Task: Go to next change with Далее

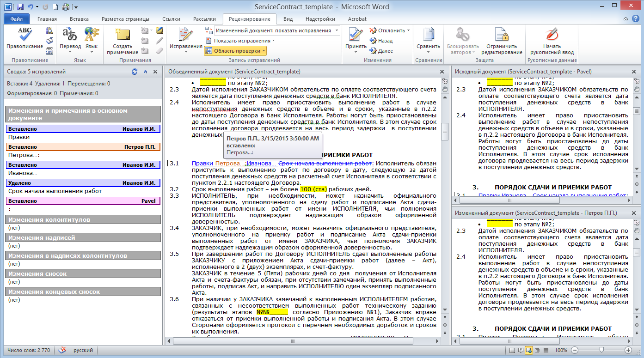Action: point(381,51)
